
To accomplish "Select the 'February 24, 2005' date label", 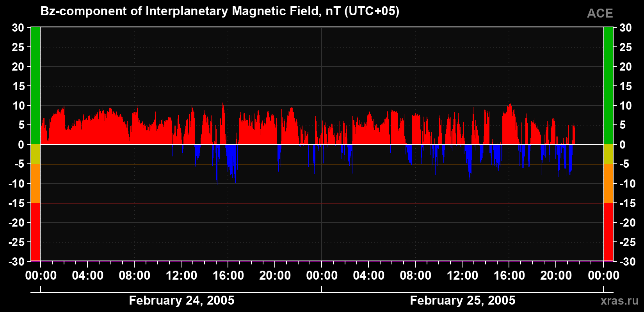I will pyautogui.click(x=181, y=300).
